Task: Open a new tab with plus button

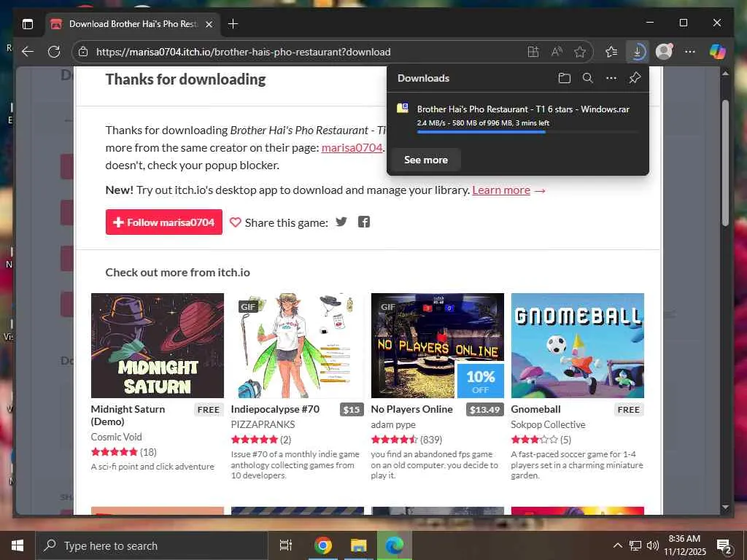Action: (233, 24)
